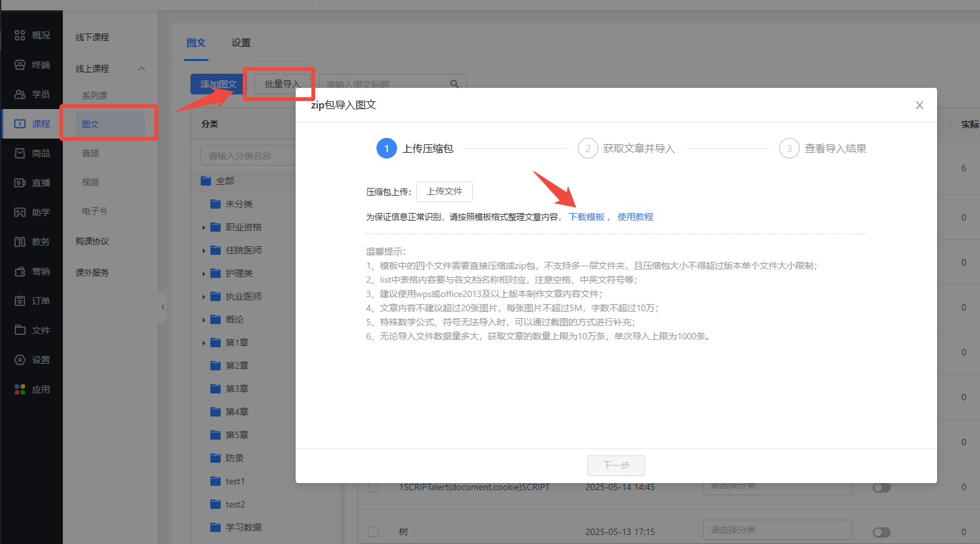
Task: Expand the 职业资格 category folder
Action: [204, 228]
